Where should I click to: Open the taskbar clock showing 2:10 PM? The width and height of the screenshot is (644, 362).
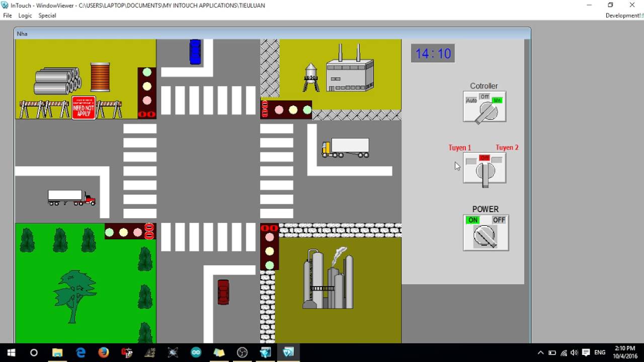point(624,352)
